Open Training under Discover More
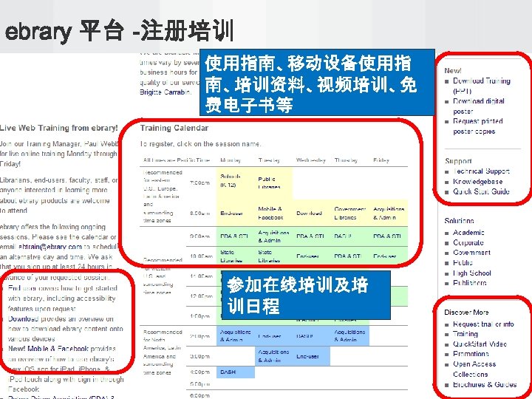Screen dimensions: 532x399 [x=465, y=334]
